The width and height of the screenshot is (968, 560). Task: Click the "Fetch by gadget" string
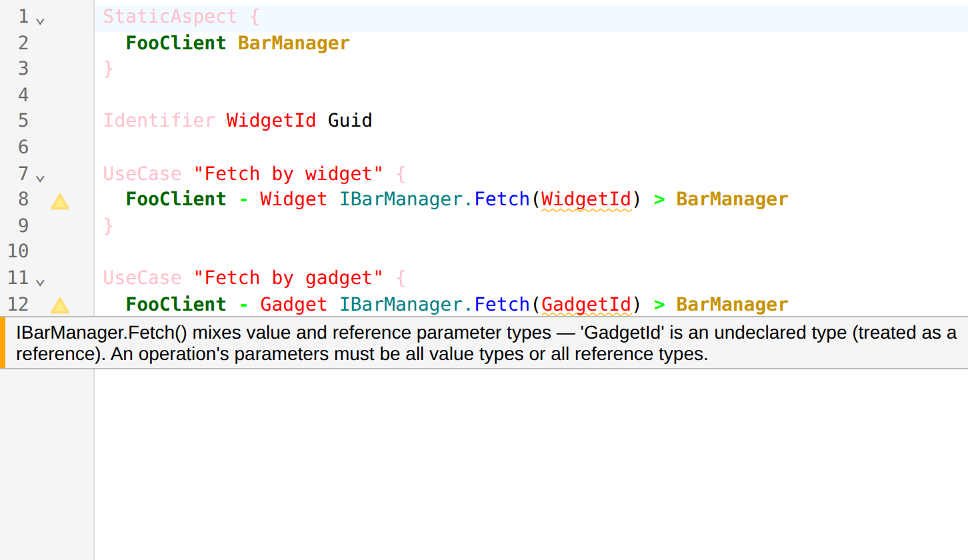(288, 278)
